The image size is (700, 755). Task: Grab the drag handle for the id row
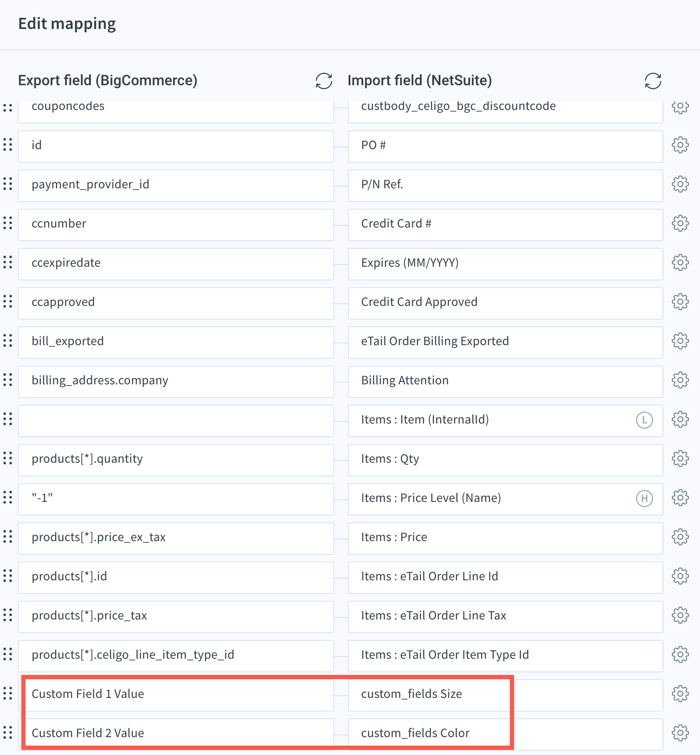[8, 145]
